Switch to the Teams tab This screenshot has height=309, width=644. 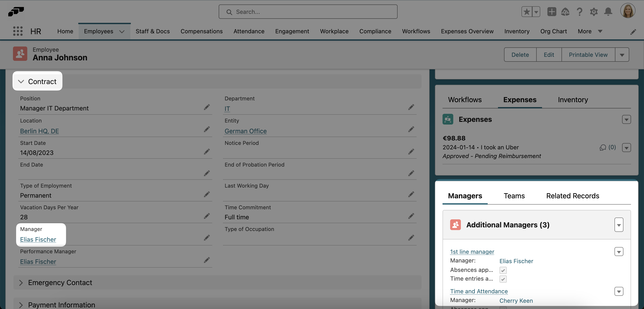[514, 196]
